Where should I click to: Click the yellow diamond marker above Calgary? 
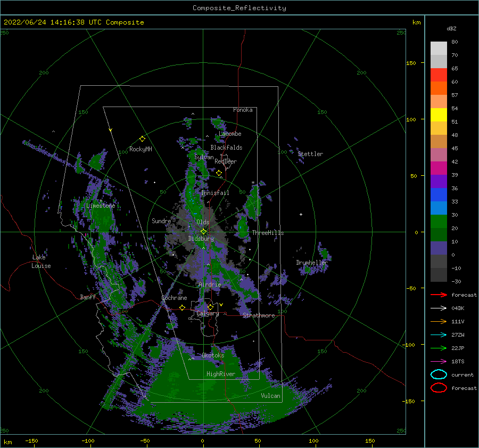click(x=210, y=307)
